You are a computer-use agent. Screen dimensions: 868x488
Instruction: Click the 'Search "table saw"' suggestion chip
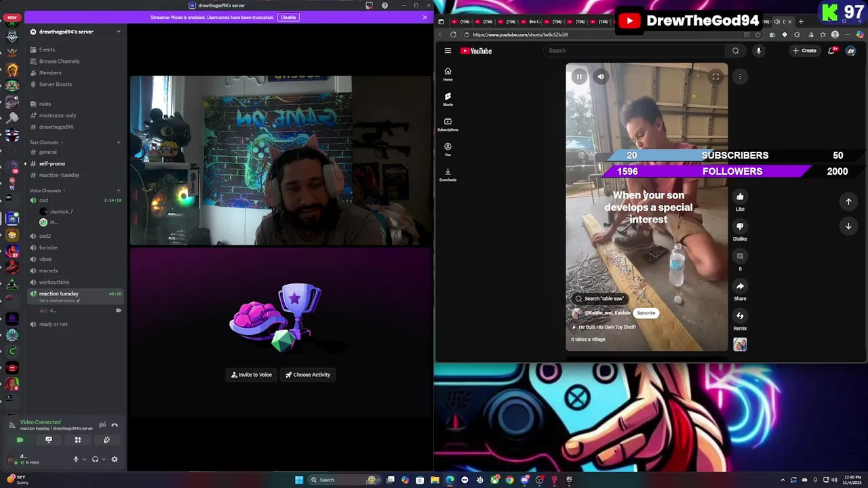(599, 298)
